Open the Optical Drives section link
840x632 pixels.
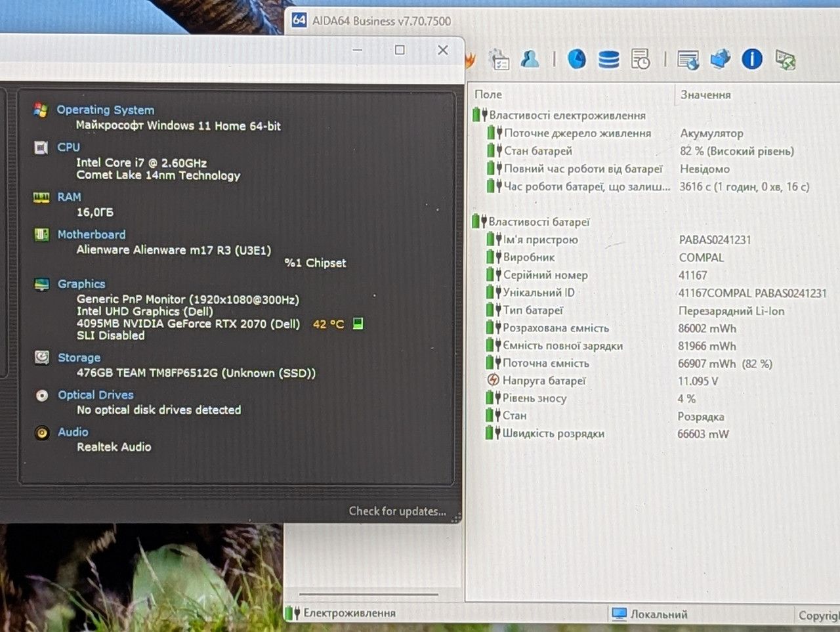click(96, 394)
